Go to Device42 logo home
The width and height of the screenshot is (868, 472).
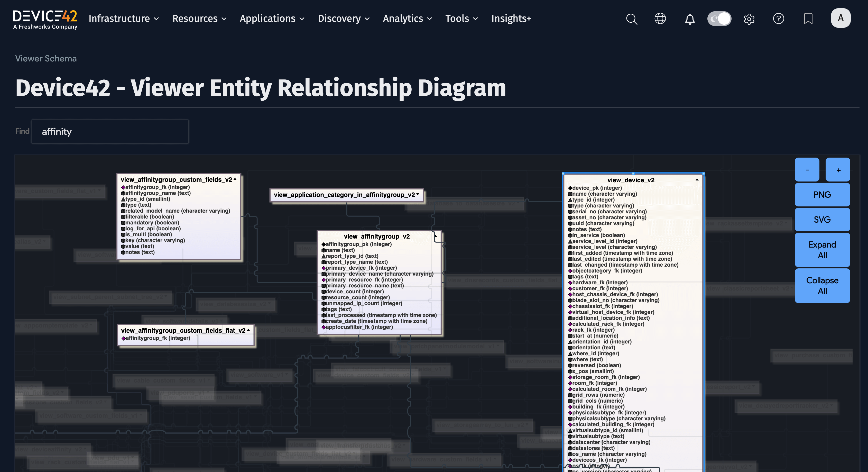click(x=45, y=20)
